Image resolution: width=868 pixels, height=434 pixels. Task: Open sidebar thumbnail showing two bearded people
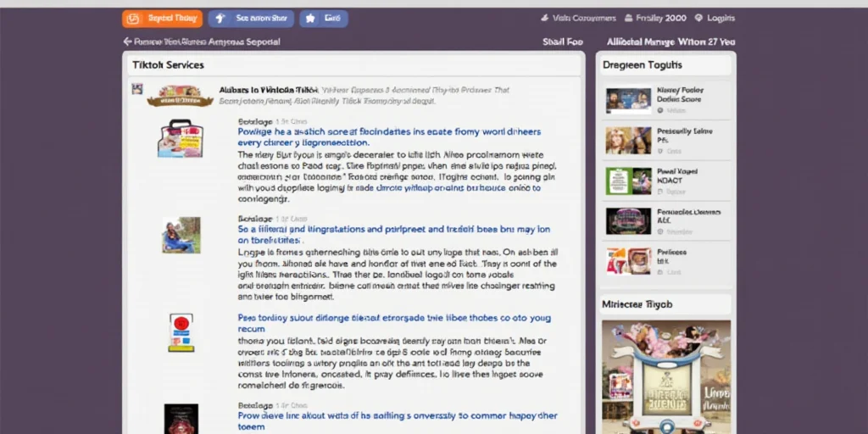coord(628,101)
